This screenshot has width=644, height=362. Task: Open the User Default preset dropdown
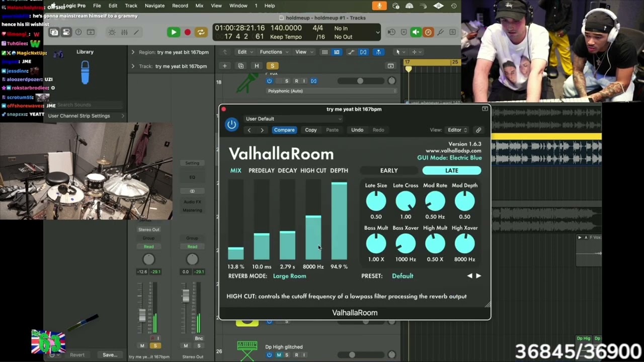coord(293,119)
